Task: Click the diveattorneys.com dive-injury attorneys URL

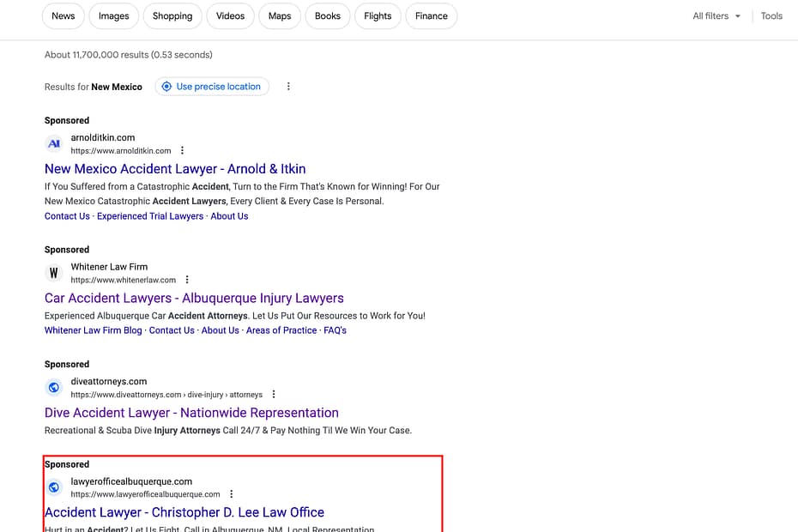Action: point(166,395)
